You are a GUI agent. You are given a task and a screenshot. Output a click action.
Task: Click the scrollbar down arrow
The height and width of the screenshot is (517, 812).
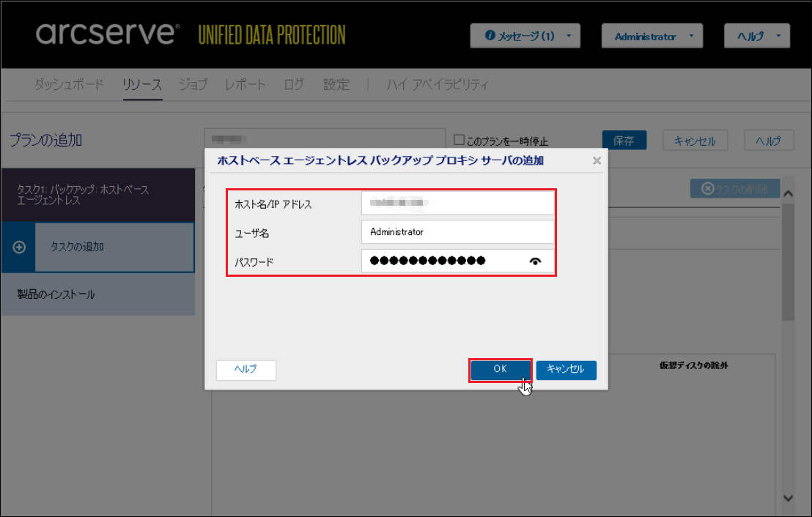[x=788, y=499]
